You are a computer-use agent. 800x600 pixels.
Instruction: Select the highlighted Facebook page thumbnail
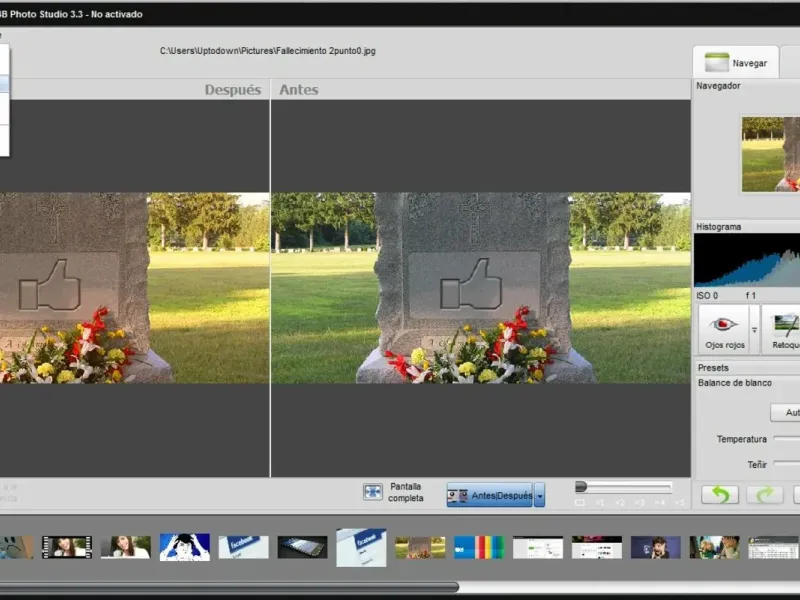pyautogui.click(x=361, y=547)
